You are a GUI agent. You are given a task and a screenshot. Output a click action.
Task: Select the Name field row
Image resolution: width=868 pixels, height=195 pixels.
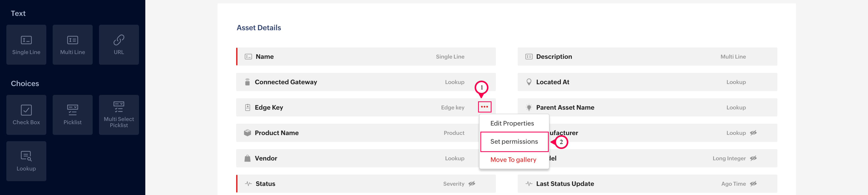(366, 57)
